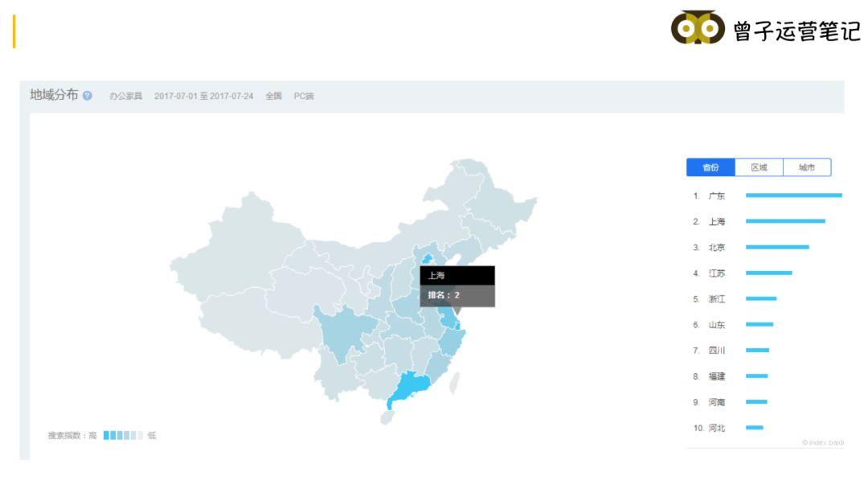Screen dimensions: 868x489
Task: Click the 排名：2 tooltip text
Action: [444, 295]
